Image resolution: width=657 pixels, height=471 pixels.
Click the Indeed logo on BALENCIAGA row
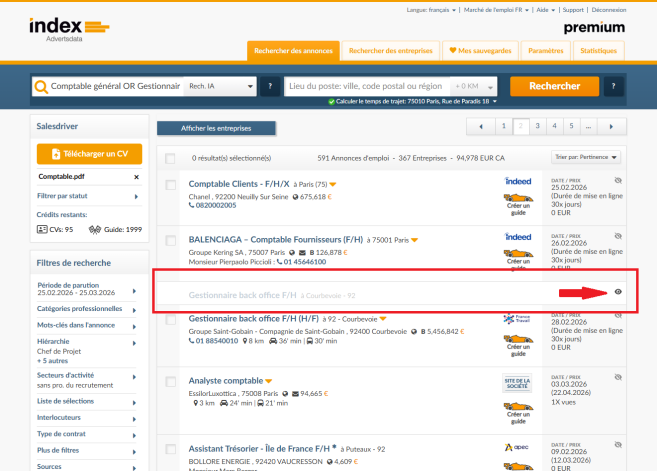pos(518,237)
